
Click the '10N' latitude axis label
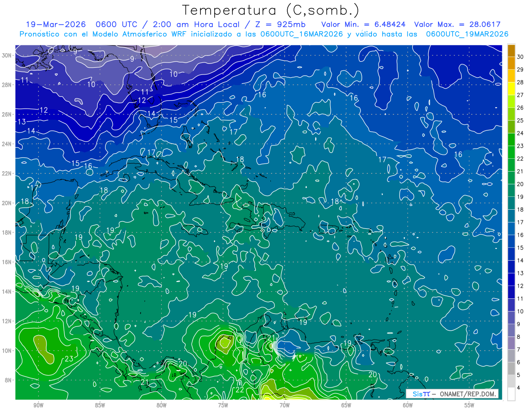[7, 351]
